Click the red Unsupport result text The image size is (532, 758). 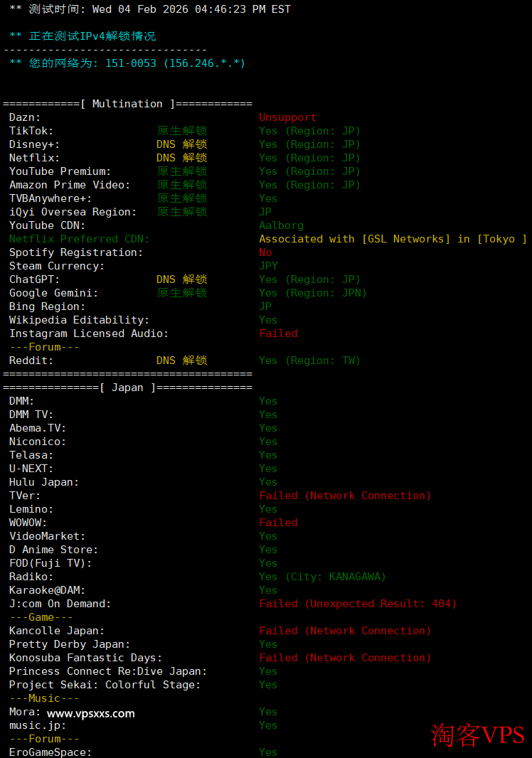click(287, 117)
